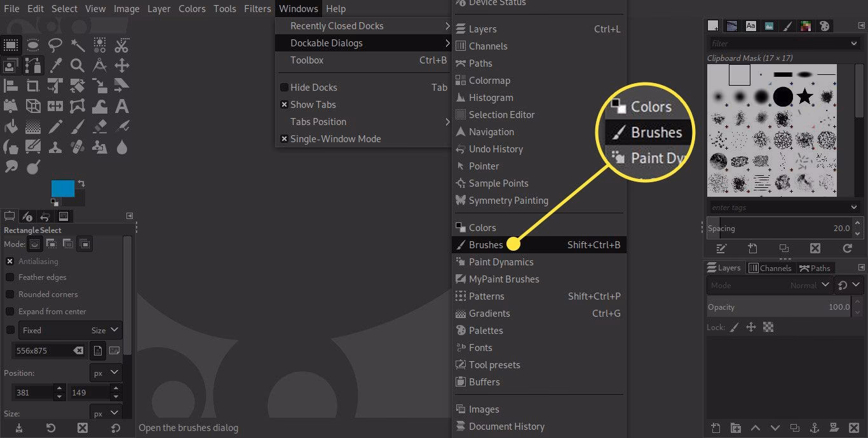868x438 pixels.
Task: Select the Color Picker tool
Action: (55, 66)
